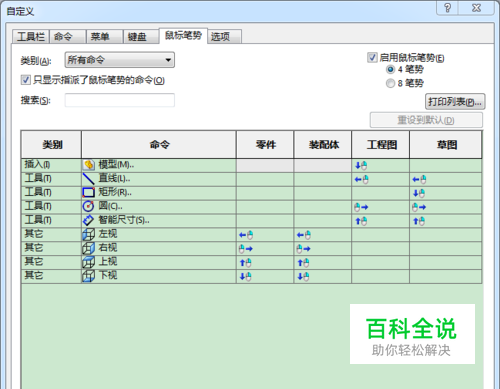
Task: Click inside the 搜索 search field
Action: point(120,100)
